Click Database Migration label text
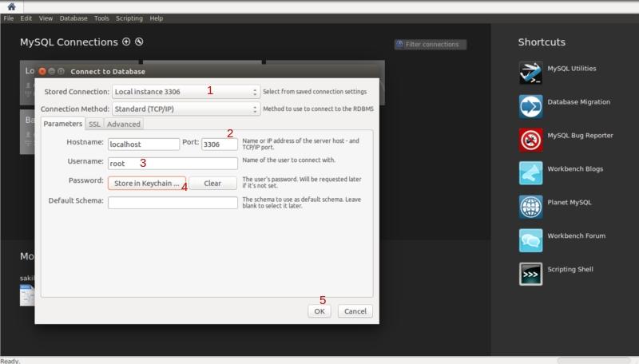Screen dimensions: 639x364 coord(578,102)
